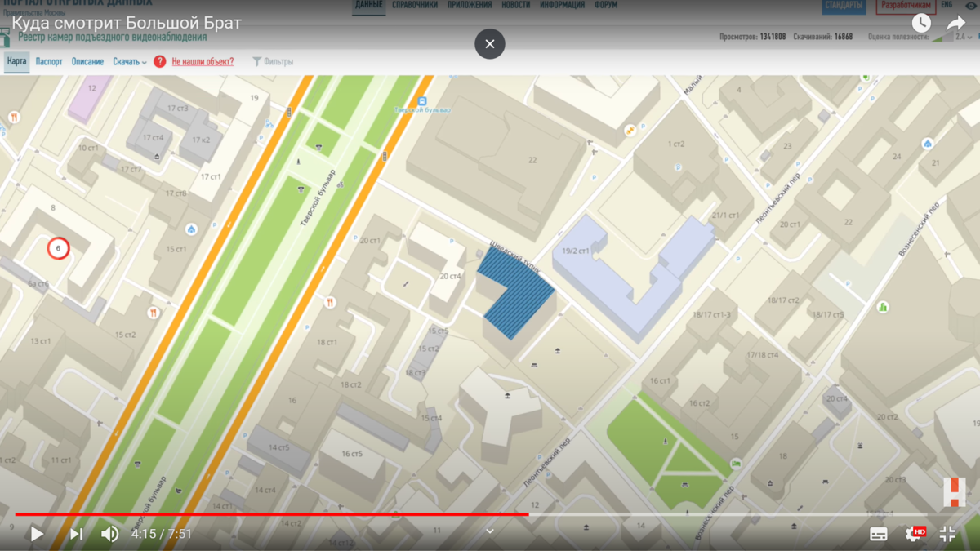Screen dimensions: 980x551
Task: Dismiss overlay with the round X button
Action: click(490, 44)
